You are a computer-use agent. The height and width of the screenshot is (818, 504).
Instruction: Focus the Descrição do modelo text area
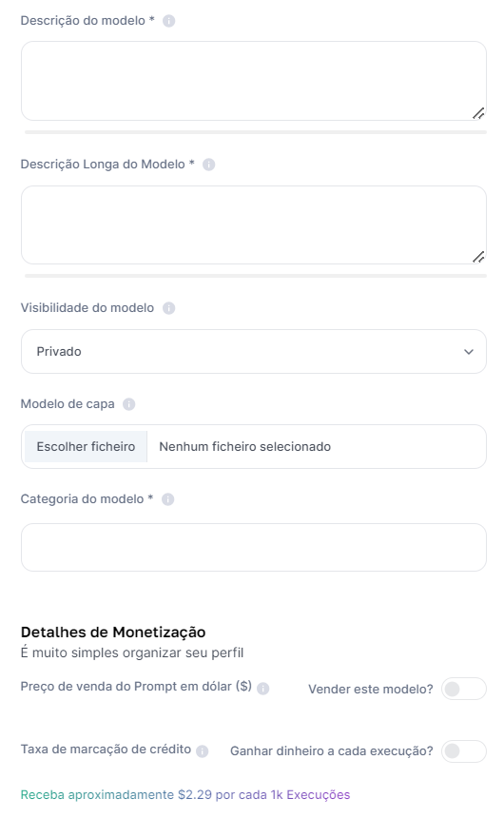(x=254, y=81)
